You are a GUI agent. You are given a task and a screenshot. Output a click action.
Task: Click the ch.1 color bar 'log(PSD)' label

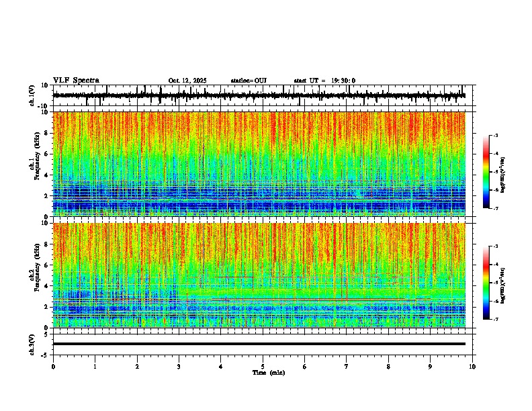502,175
